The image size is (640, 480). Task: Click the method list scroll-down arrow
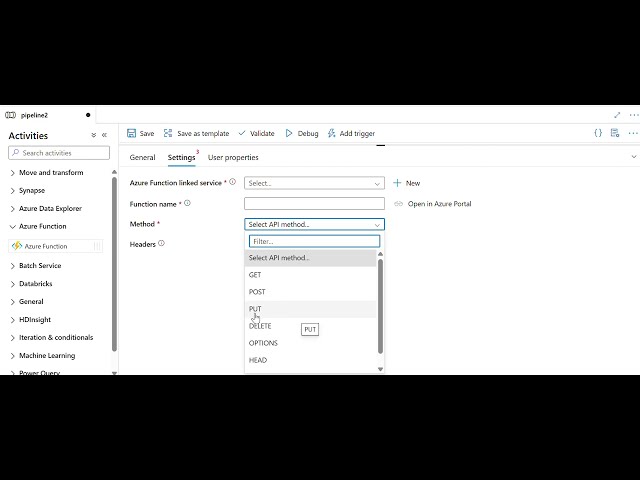[x=380, y=369]
